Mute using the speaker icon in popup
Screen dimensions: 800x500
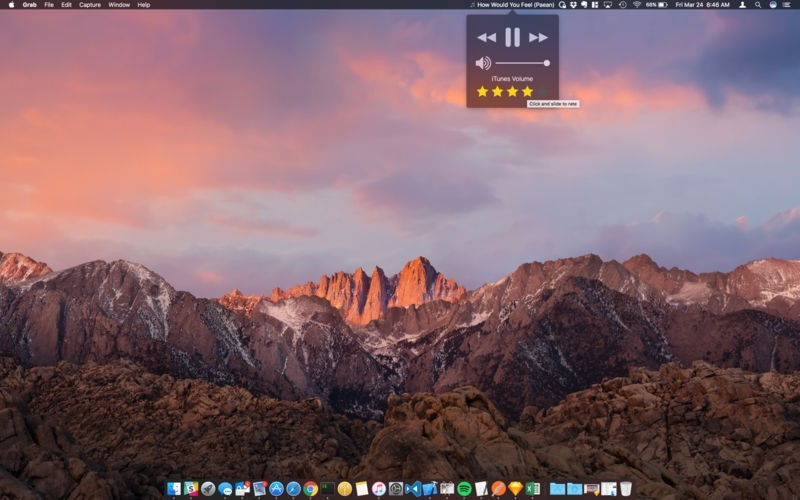[x=483, y=63]
